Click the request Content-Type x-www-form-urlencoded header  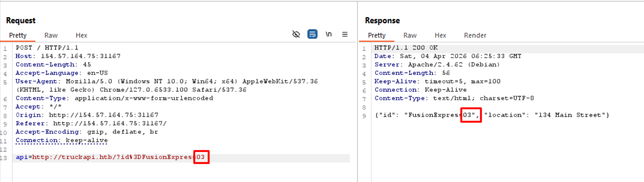point(114,98)
